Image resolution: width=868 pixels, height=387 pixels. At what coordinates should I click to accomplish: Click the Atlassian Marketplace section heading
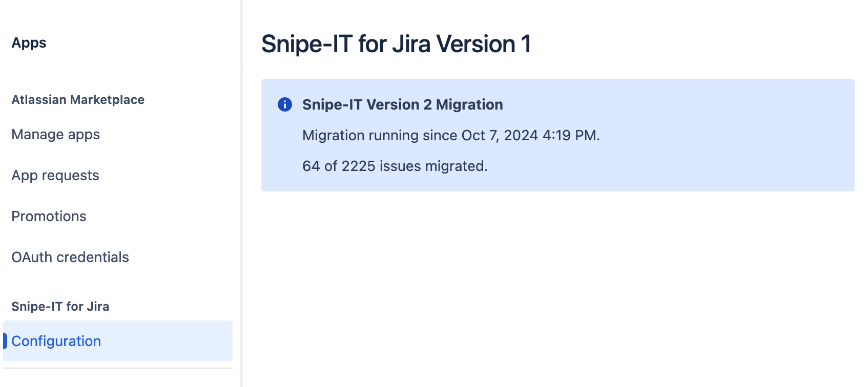[78, 100]
